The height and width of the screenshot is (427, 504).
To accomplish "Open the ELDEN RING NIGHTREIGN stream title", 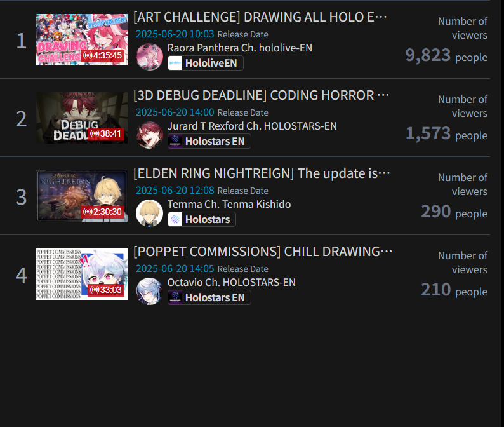I will click(262, 173).
